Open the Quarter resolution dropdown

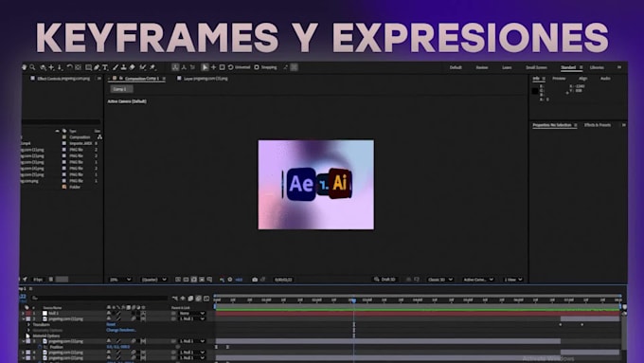[153, 280]
